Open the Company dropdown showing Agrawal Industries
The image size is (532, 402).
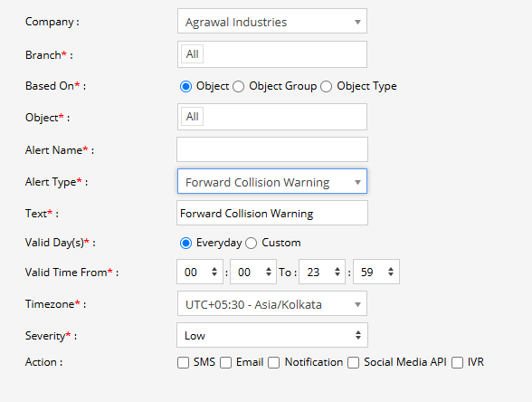(x=272, y=21)
